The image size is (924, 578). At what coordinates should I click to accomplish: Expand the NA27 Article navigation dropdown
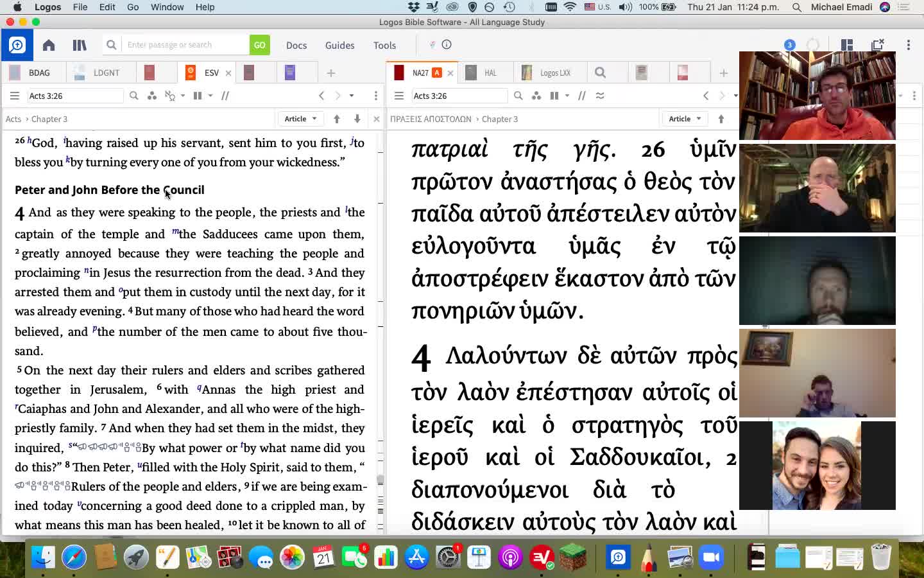click(x=683, y=119)
